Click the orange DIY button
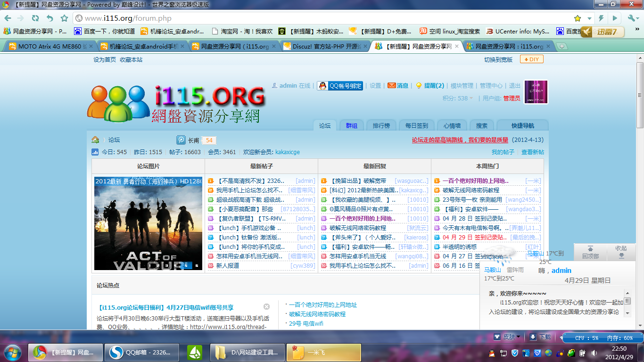Viewport: 644px width, 362px height. tap(531, 59)
